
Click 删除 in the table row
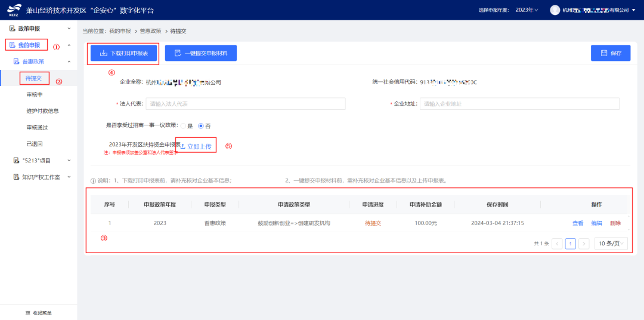(615, 223)
